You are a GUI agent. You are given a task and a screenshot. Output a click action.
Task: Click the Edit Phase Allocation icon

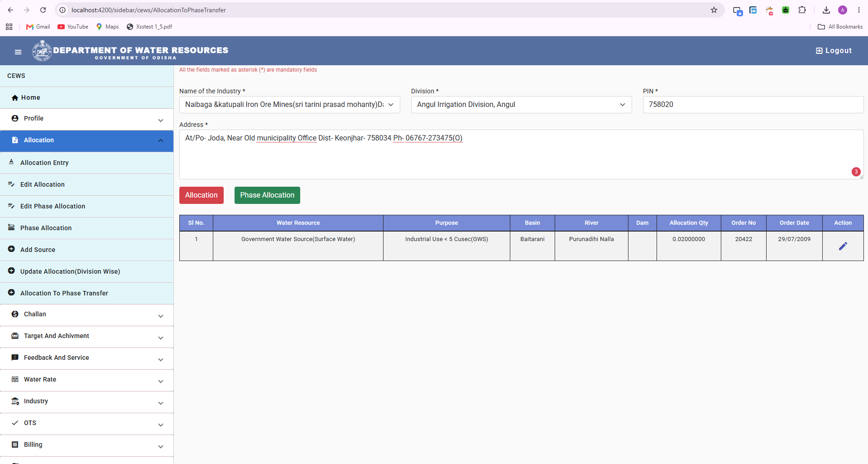tap(11, 206)
